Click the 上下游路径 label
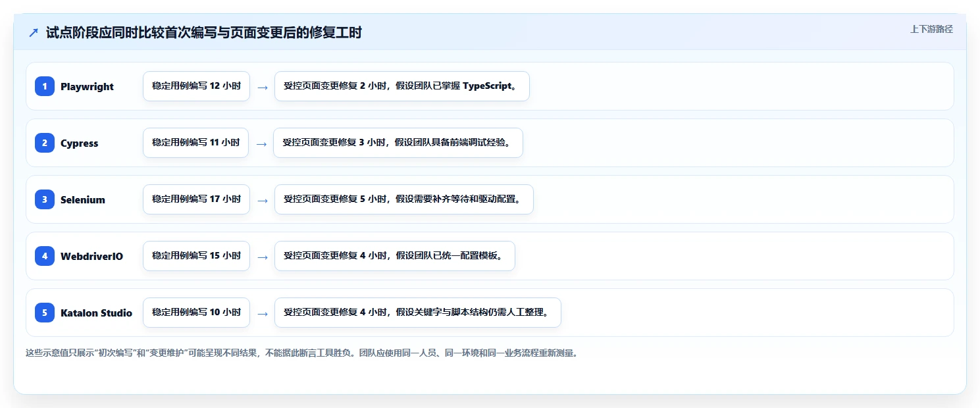 click(931, 29)
